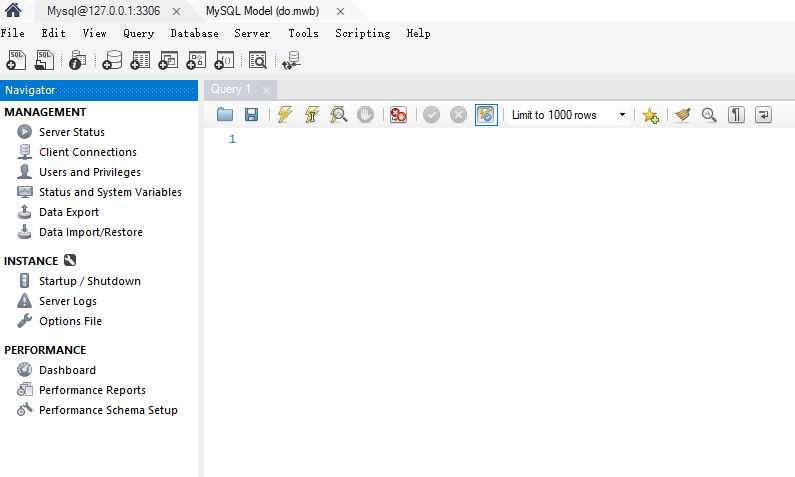
Task: Select the Query 1 editor tab
Action: tap(231, 90)
